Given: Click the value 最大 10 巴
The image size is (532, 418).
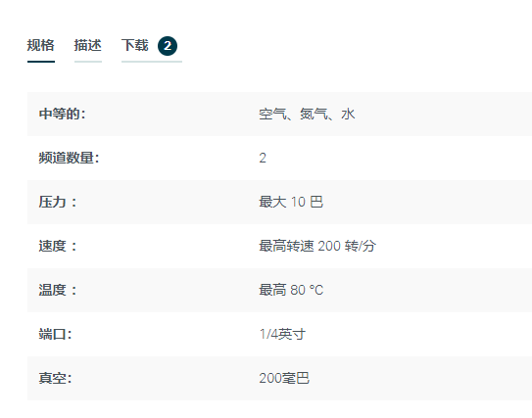Looking at the screenshot, I should [291, 202].
